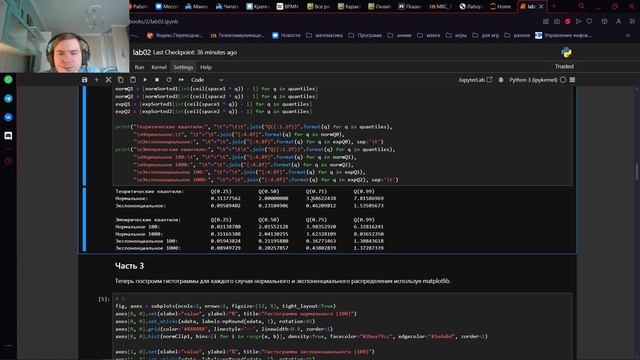This screenshot has height=360, width=640.
Task: Click the camera snapshot icon in address bar
Action: 557,21
